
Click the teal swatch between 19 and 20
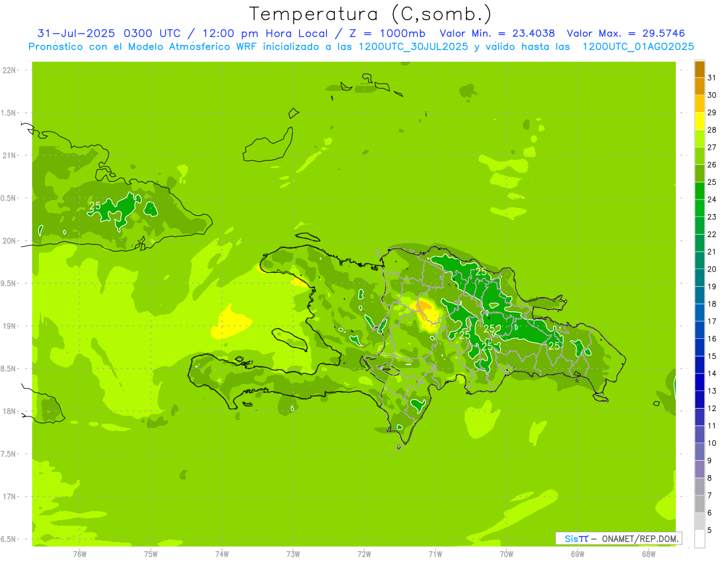pos(699,278)
